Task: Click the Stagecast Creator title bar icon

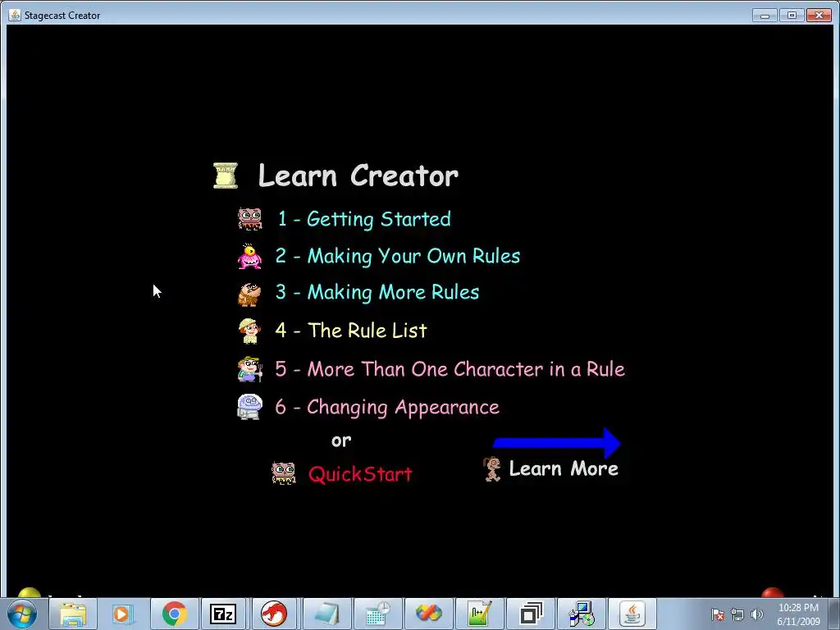Action: (x=15, y=15)
